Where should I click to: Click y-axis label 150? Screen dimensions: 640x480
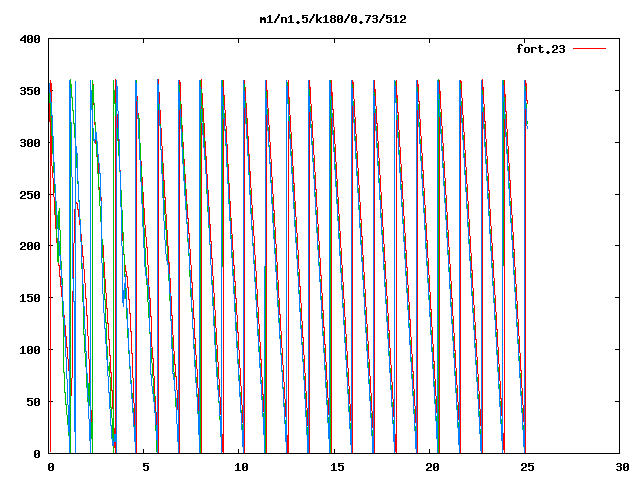pos(30,298)
